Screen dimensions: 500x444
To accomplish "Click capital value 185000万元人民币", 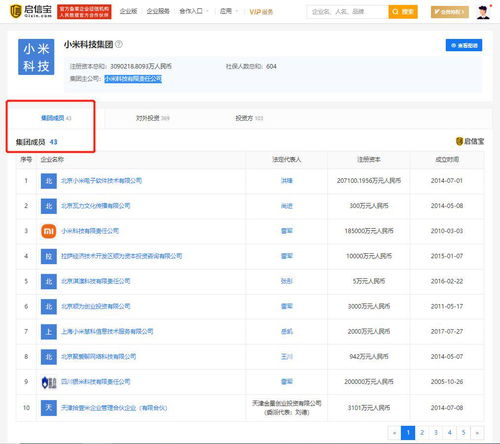I will [x=369, y=231].
